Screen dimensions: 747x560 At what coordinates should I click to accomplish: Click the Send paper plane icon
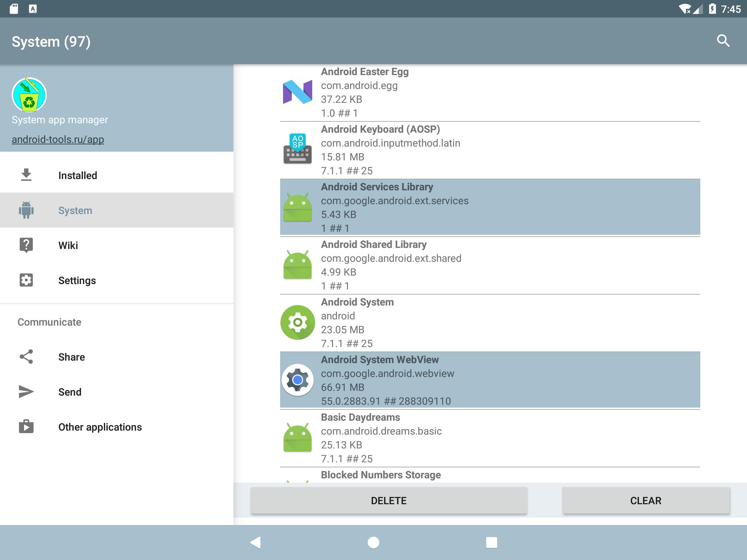point(26,392)
